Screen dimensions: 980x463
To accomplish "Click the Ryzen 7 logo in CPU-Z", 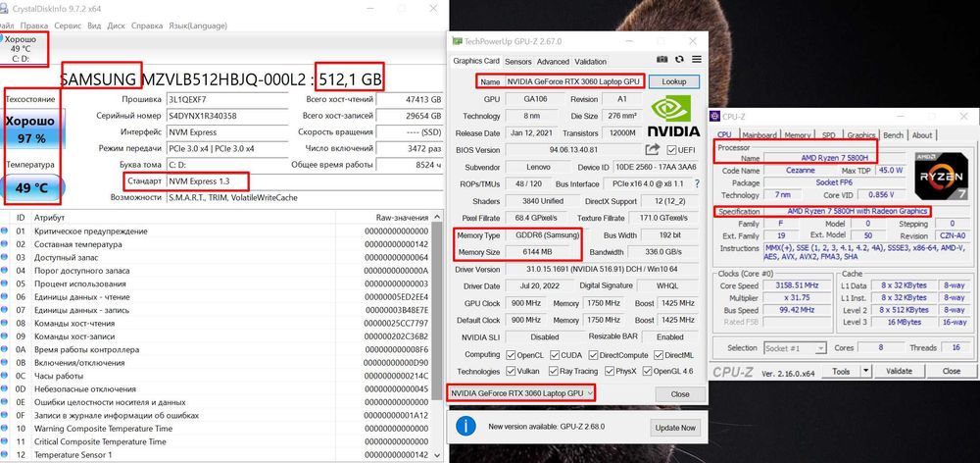I will 941,176.
